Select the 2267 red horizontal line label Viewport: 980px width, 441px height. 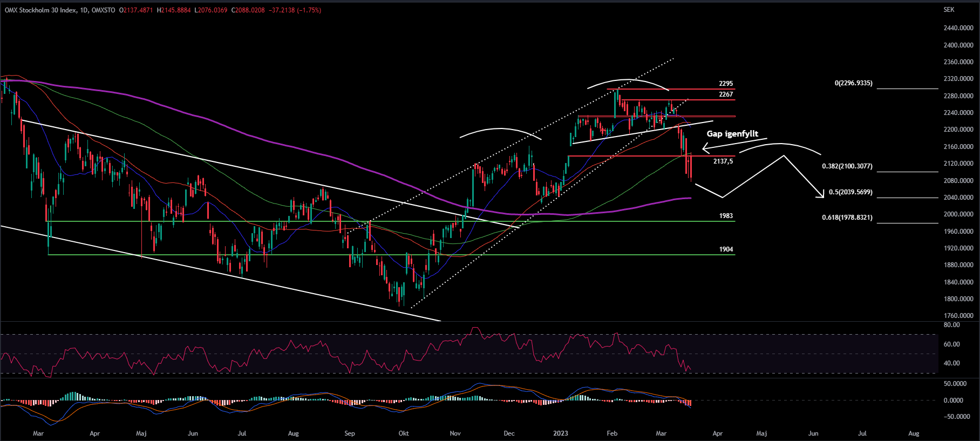726,94
